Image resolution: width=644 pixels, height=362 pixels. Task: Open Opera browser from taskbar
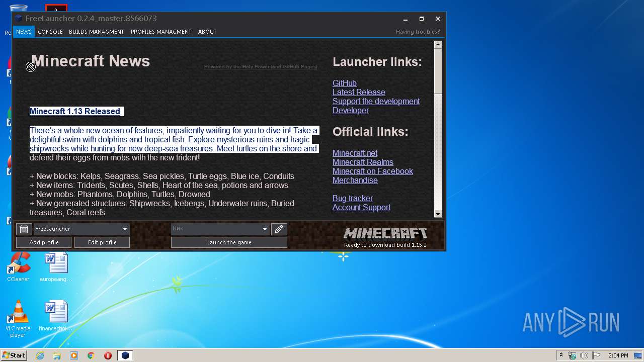(108, 355)
